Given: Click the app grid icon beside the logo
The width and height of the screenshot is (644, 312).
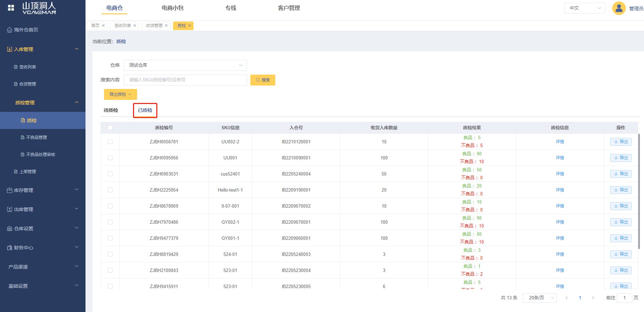Looking at the screenshot, I should [11, 8].
